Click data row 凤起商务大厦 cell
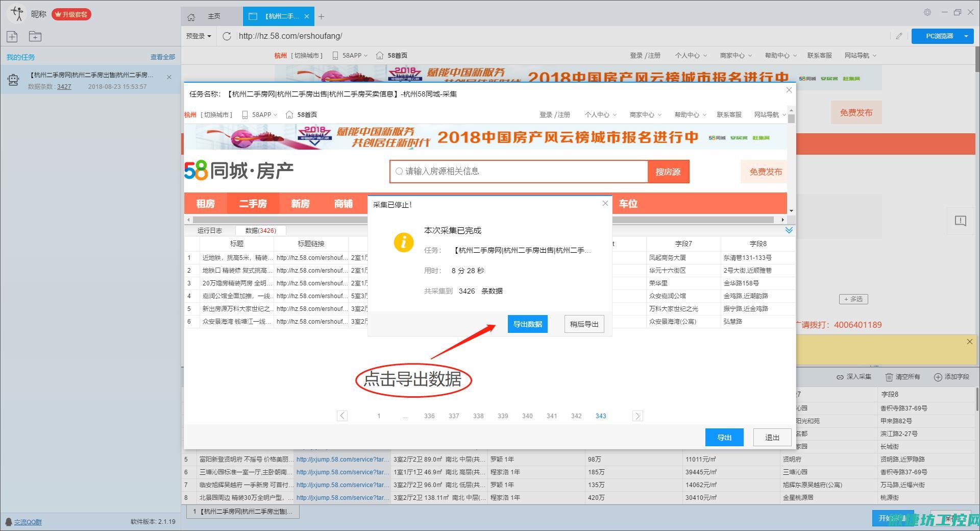The image size is (980, 531). click(x=683, y=258)
